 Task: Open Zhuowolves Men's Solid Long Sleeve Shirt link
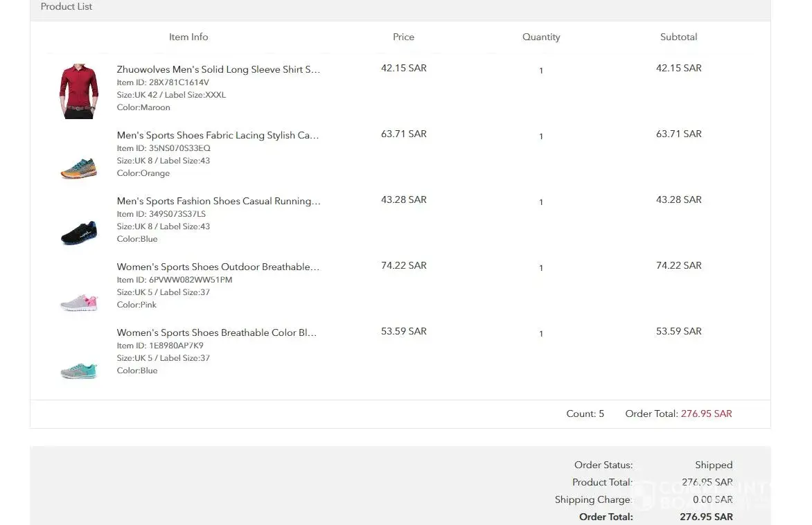218,69
